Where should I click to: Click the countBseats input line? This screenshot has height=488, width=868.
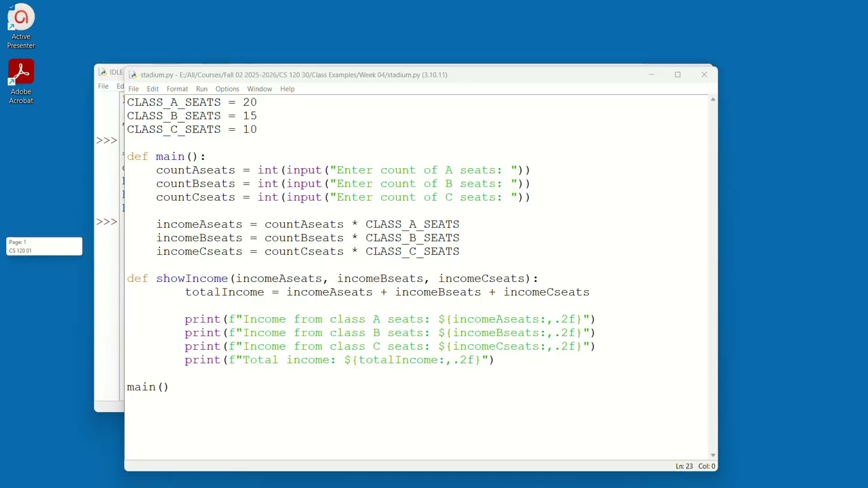coord(343,184)
